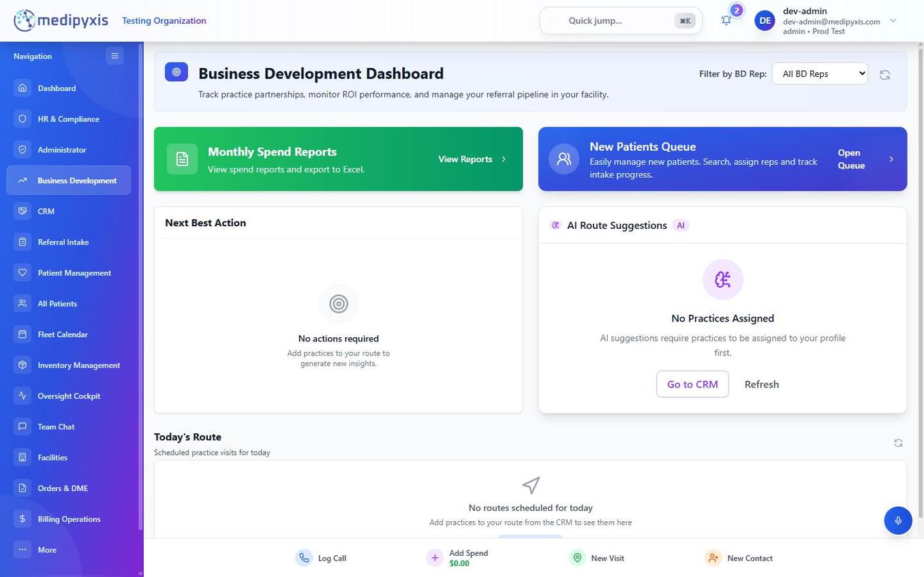924x577 pixels.
Task: Open the All BD Reps filter dropdown
Action: click(x=820, y=74)
